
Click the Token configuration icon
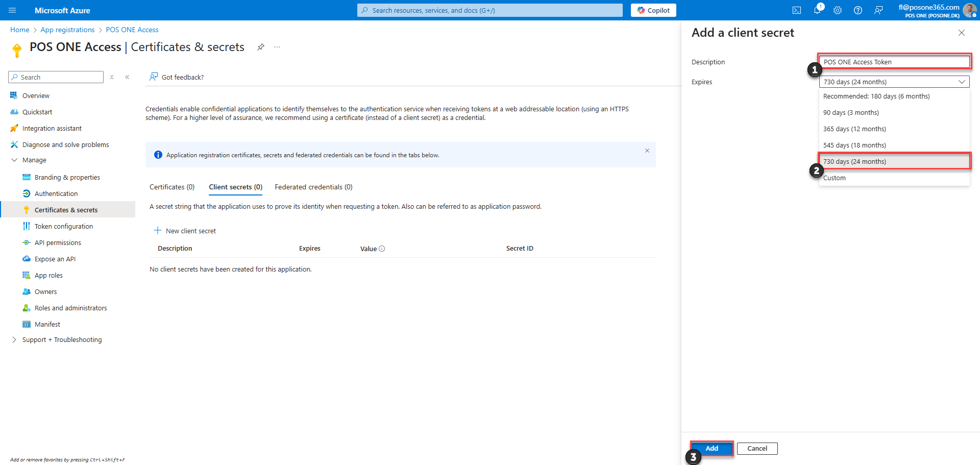coord(27,226)
